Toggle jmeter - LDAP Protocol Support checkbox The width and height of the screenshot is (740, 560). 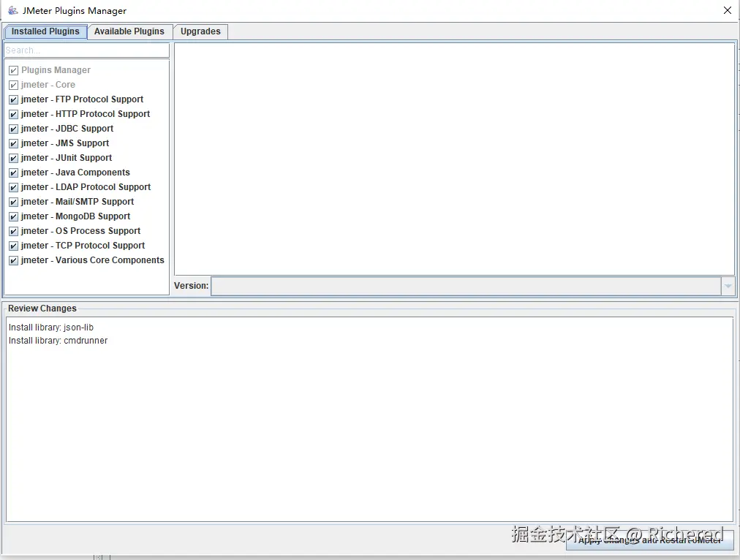[14, 188]
